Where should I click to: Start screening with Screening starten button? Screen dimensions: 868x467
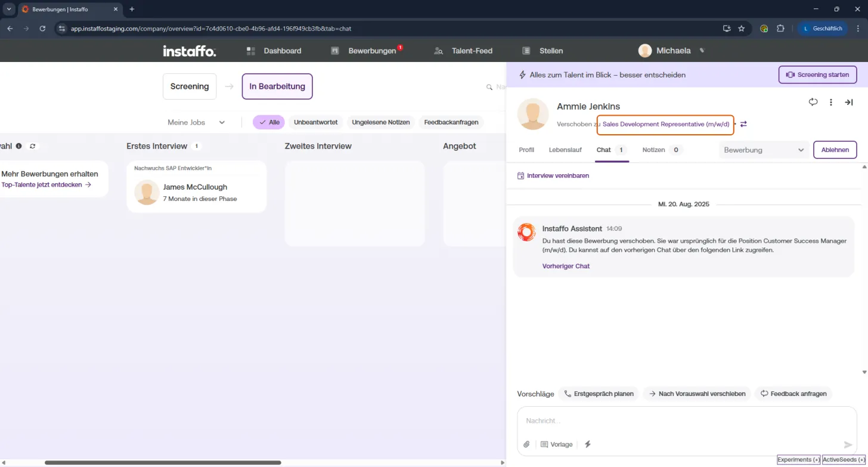(818, 75)
